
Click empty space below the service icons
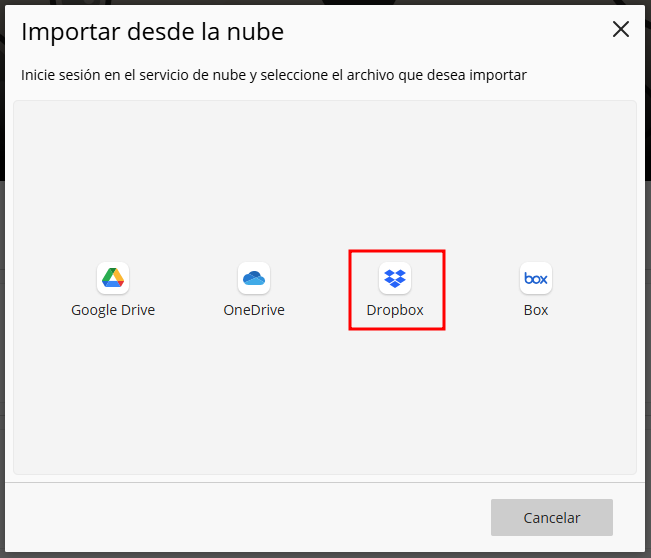pyautogui.click(x=325, y=410)
